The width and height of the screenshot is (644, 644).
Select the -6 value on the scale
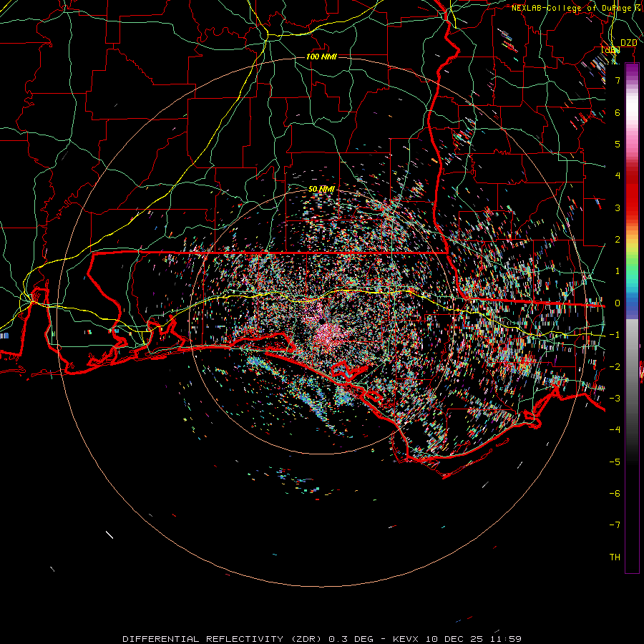tap(615, 494)
